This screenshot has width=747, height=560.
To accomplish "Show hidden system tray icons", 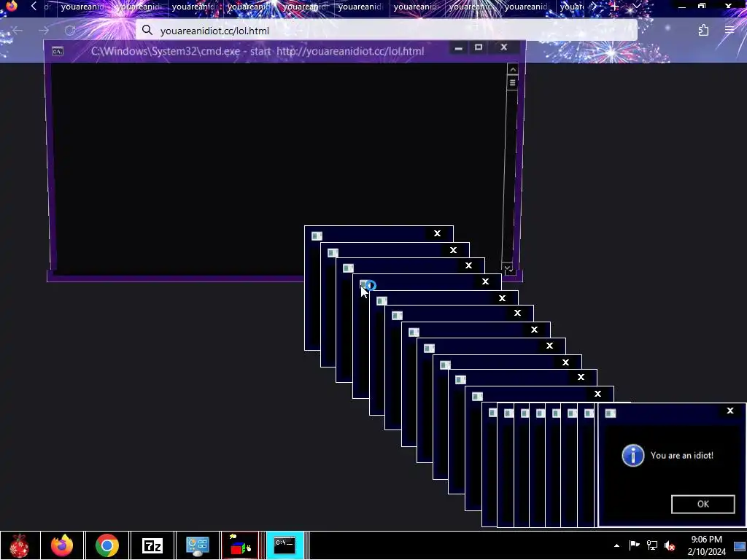I will click(617, 545).
